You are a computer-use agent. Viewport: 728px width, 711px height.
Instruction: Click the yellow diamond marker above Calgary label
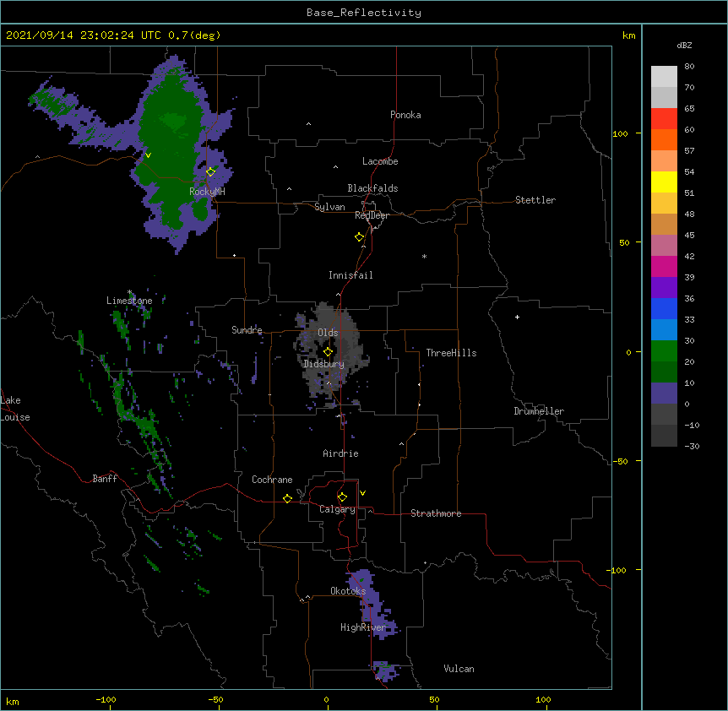342,497
